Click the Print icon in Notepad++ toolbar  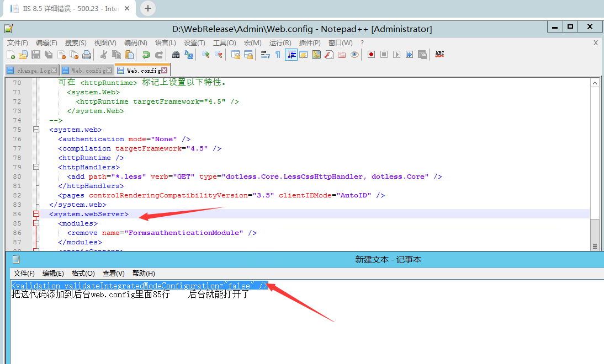87,55
